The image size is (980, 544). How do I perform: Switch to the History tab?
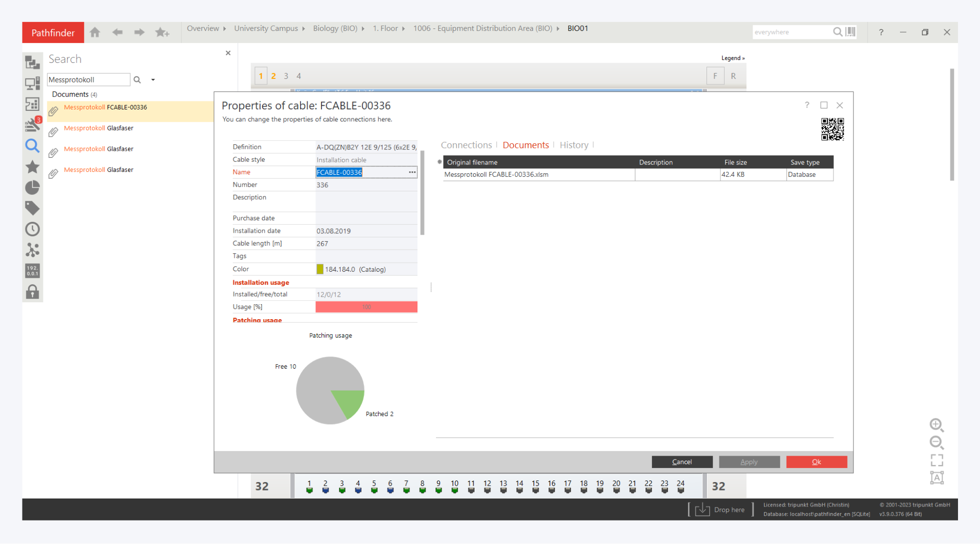coord(573,145)
